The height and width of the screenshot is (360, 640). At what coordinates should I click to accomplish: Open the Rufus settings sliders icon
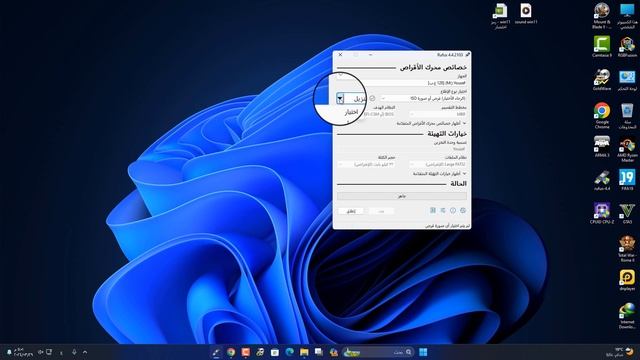click(x=443, y=211)
